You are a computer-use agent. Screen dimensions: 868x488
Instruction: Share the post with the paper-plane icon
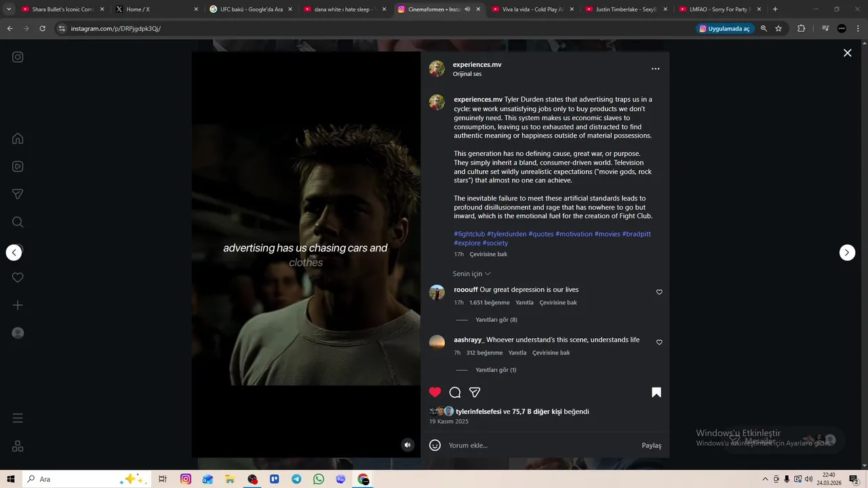[x=475, y=392]
